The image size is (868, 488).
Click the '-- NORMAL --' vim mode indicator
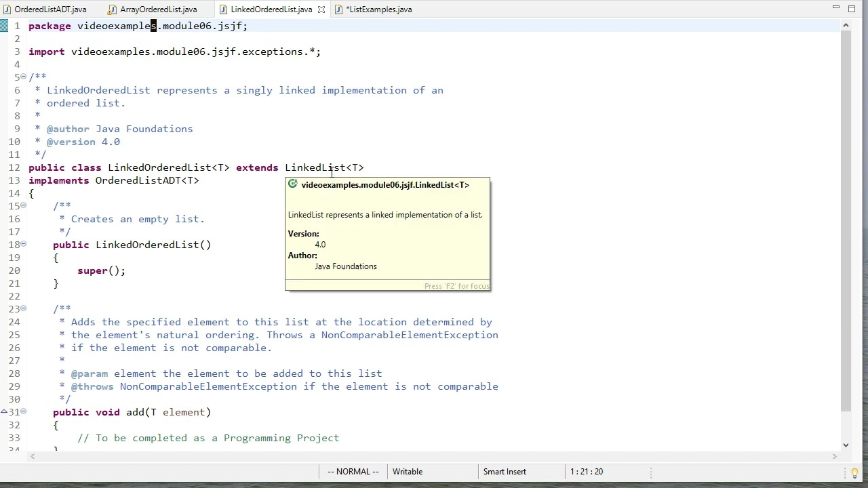click(x=353, y=472)
